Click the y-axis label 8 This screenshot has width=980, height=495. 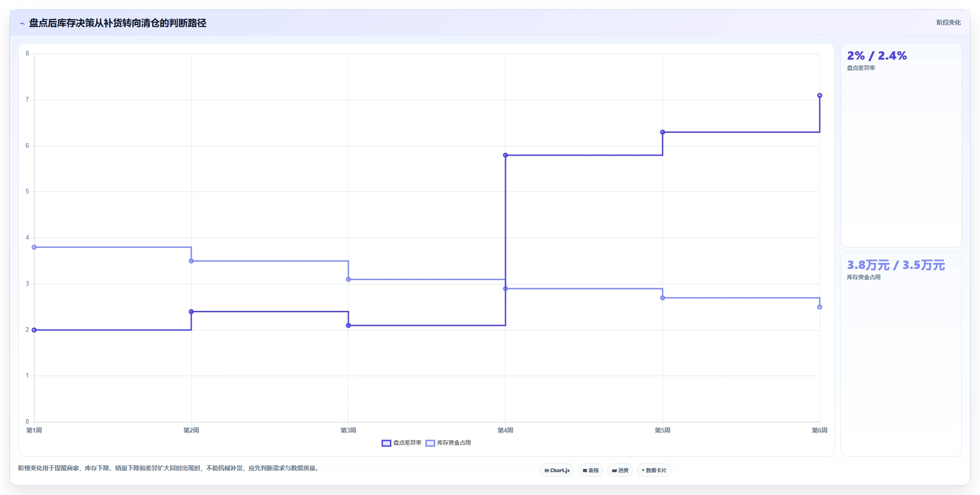click(27, 54)
